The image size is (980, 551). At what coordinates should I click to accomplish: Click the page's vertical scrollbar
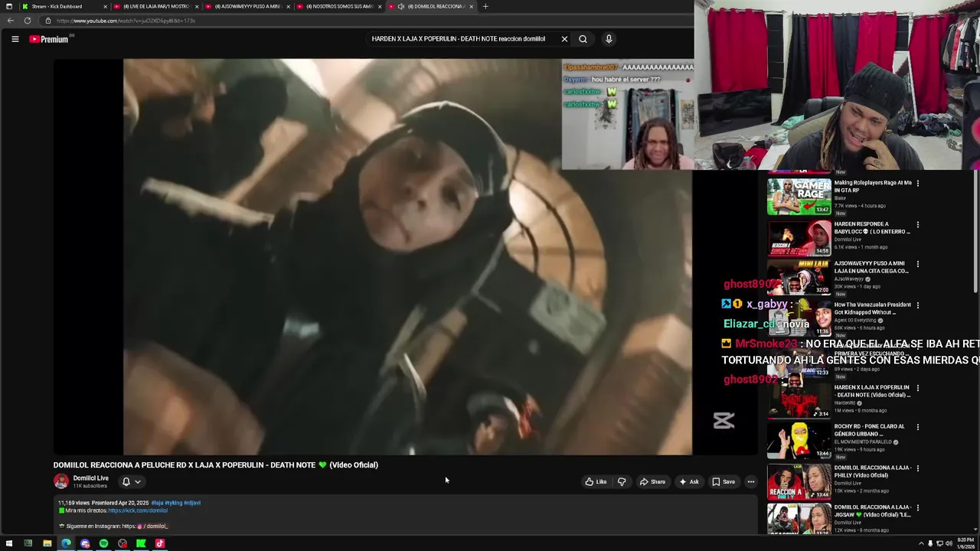(x=975, y=230)
